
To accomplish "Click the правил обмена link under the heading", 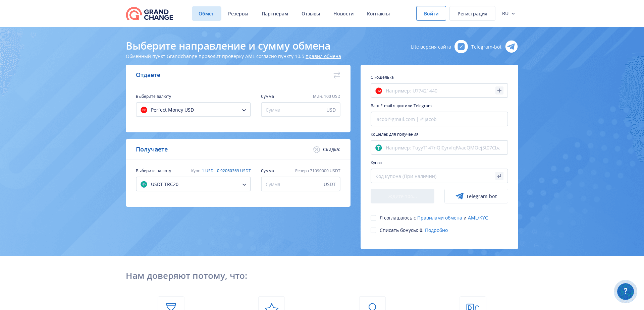I will tap(323, 56).
